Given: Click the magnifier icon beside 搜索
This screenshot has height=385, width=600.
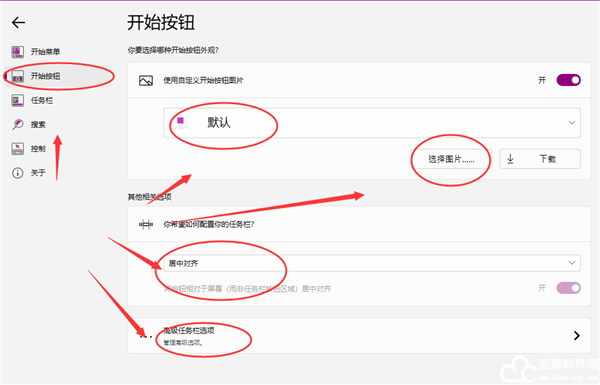Looking at the screenshot, I should 18,124.
